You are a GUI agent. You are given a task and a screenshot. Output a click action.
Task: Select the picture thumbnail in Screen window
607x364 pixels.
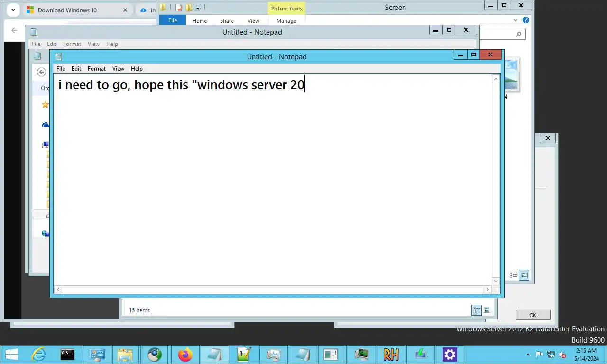pyautogui.click(x=512, y=74)
